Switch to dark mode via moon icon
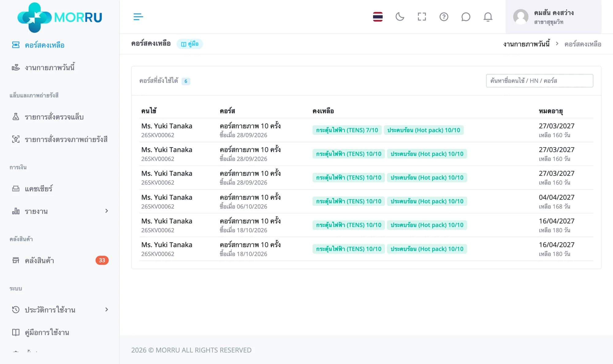The width and height of the screenshot is (613, 364). (400, 17)
